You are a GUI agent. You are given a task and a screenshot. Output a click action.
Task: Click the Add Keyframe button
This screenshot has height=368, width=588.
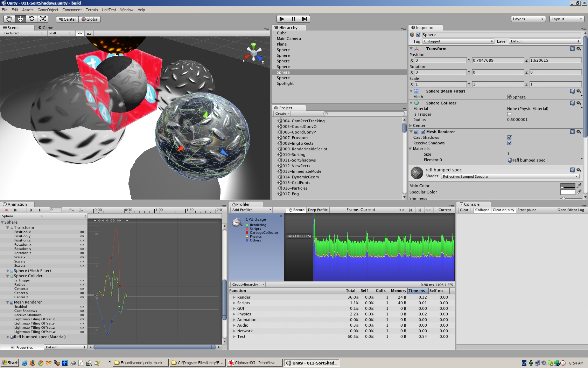71,210
